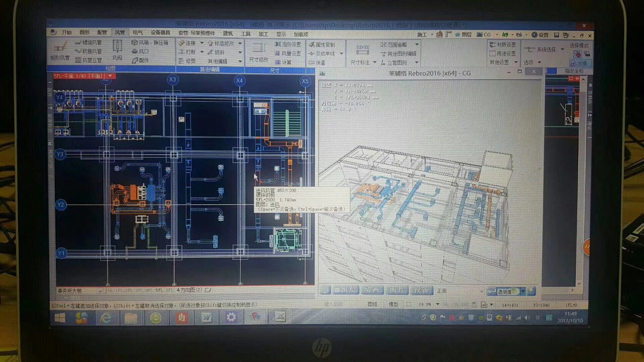
Task: Open File Explorer folder from the taskbar
Action: click(131, 318)
